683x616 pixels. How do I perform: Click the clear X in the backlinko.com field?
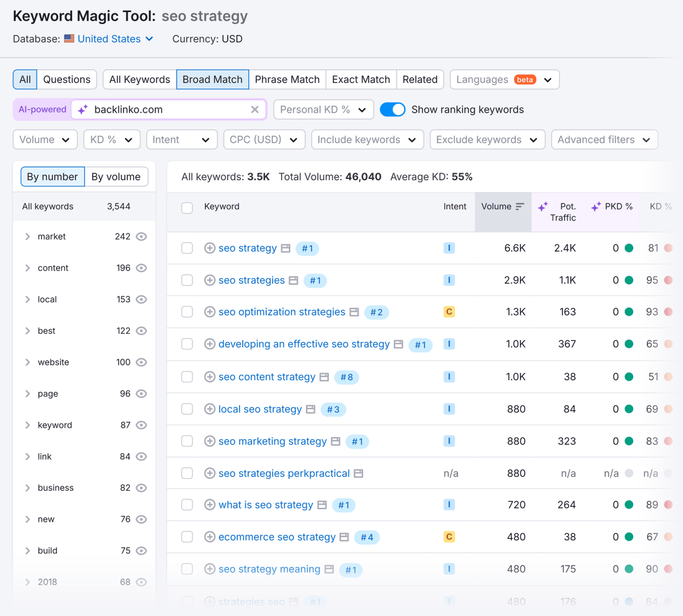(x=255, y=109)
